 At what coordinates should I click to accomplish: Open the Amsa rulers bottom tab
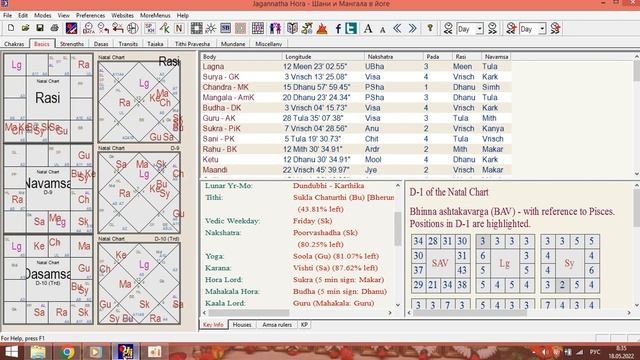277,324
